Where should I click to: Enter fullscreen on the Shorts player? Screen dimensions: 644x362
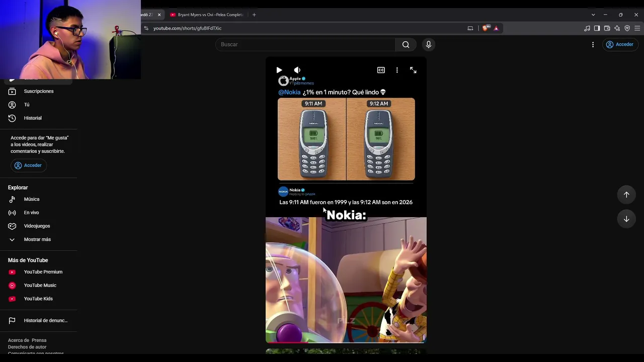click(413, 70)
